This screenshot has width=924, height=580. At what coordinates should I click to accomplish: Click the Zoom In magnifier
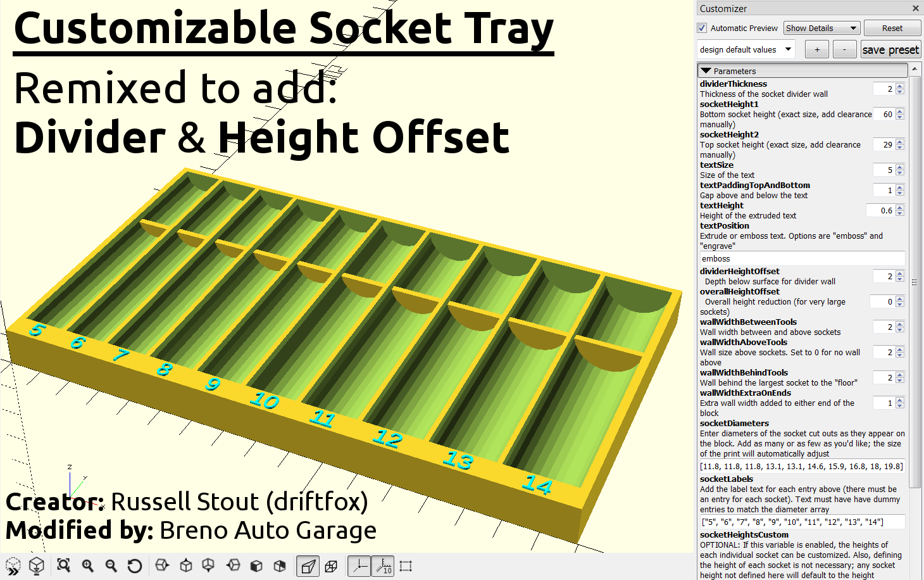point(87,565)
